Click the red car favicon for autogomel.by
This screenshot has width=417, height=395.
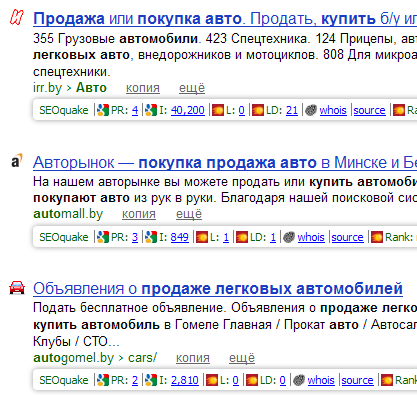(x=17, y=287)
